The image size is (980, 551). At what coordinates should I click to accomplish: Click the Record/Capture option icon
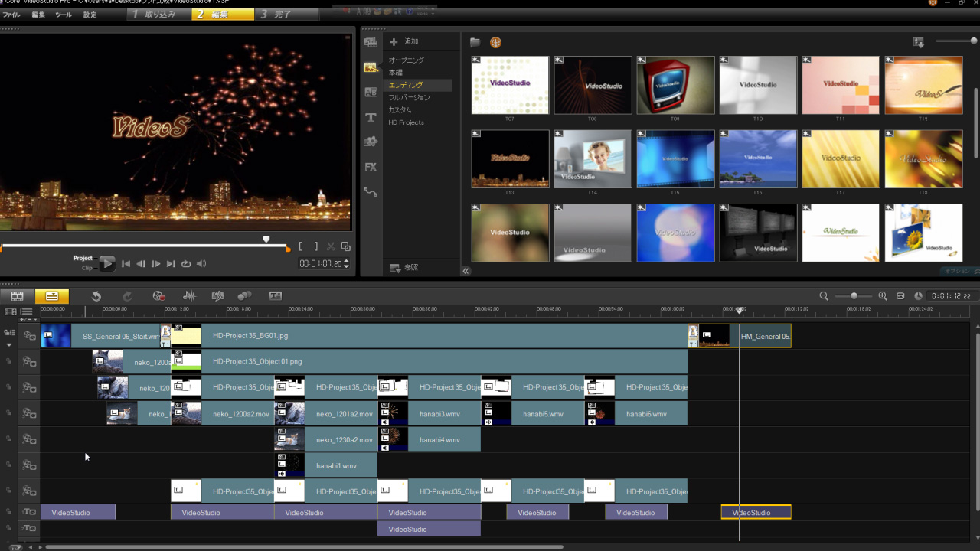(158, 296)
